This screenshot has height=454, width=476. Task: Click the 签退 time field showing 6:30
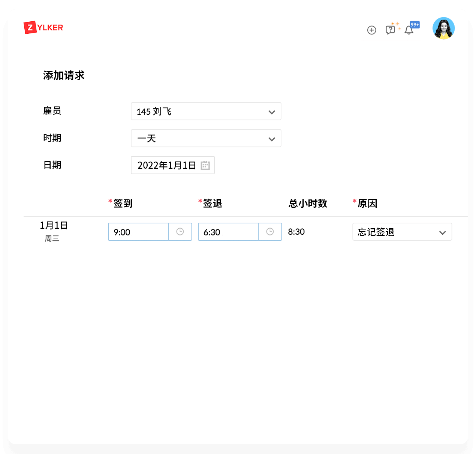tap(228, 232)
